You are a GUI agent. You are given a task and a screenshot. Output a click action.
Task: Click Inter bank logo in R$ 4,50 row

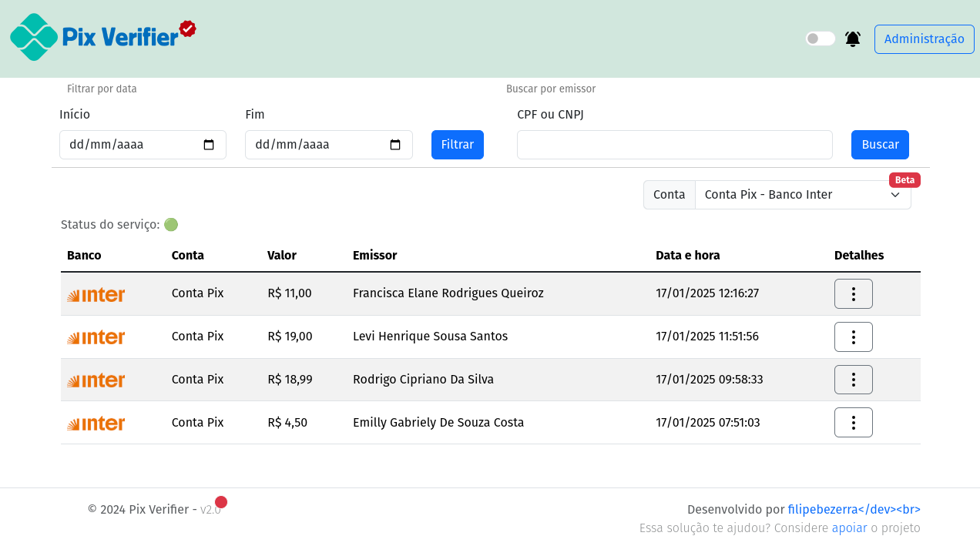[x=96, y=424]
